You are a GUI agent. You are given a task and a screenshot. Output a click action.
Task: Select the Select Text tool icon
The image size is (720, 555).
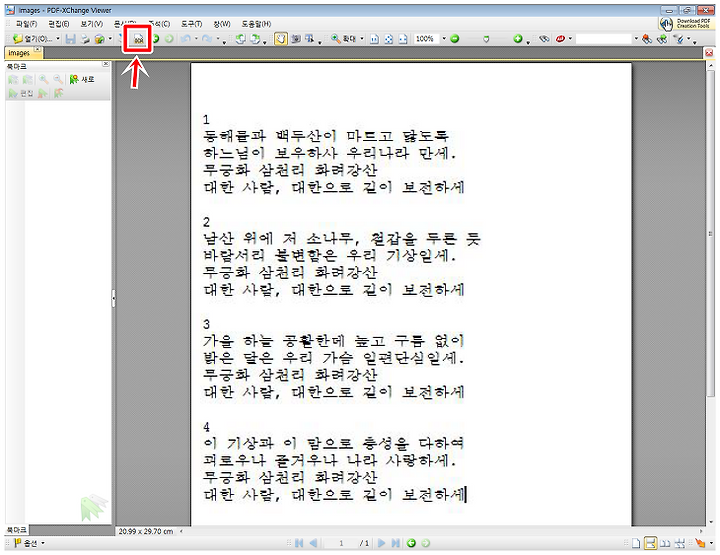[310, 39]
